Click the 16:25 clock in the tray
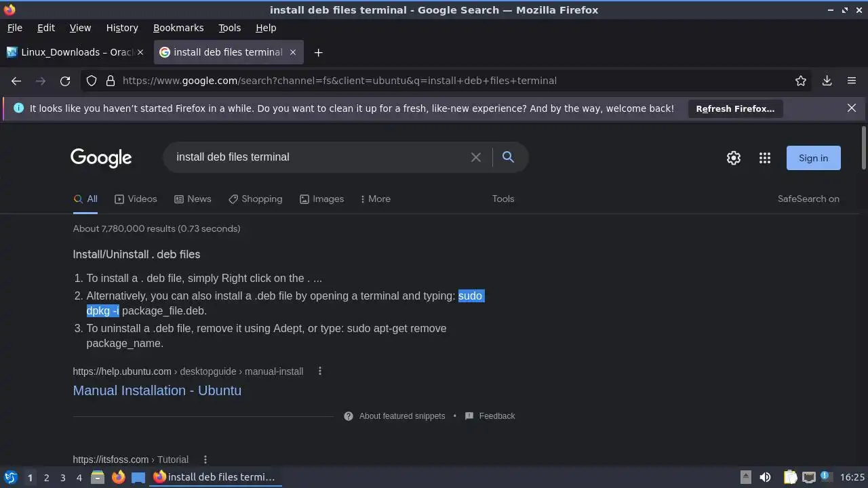Screen dimensions: 868x488 [852, 477]
